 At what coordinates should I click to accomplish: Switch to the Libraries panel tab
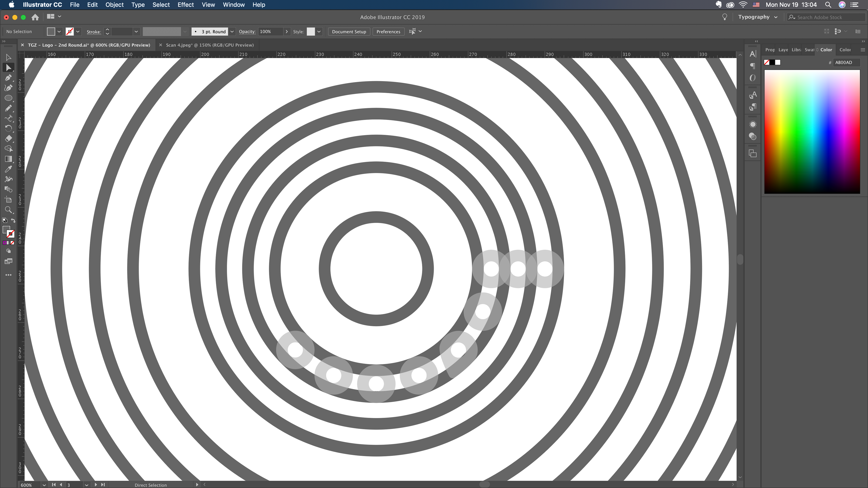(796, 50)
